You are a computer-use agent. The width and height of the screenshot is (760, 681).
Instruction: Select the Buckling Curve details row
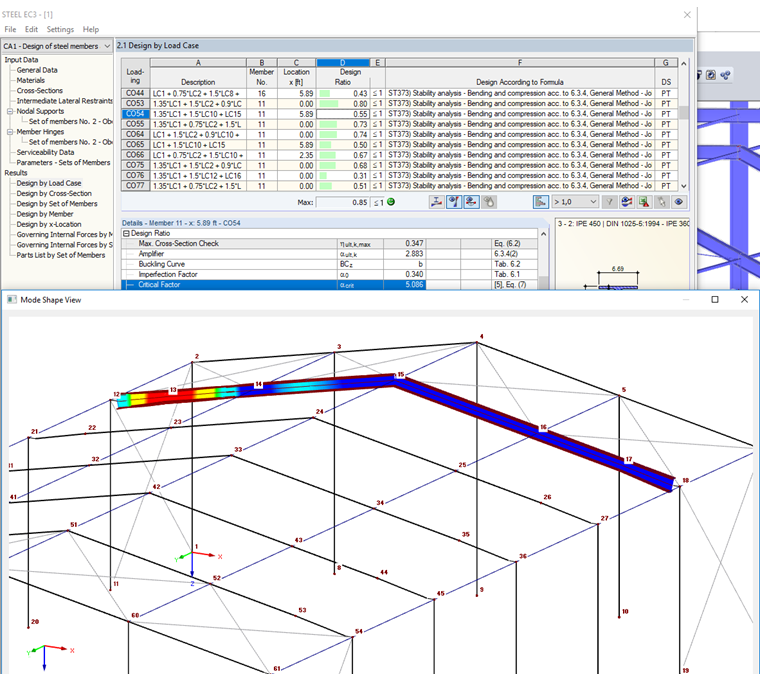pos(330,264)
